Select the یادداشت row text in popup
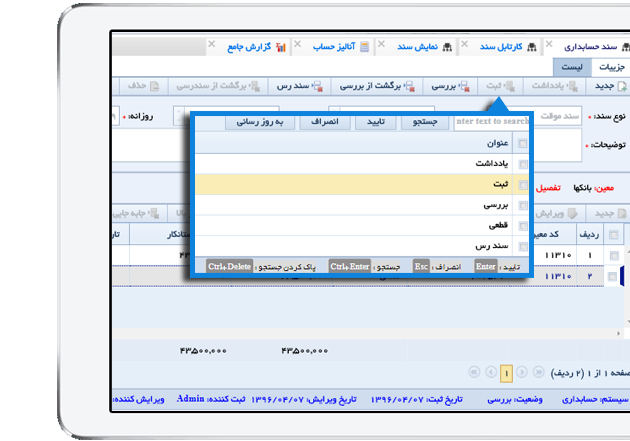The width and height of the screenshot is (630, 441). click(x=492, y=163)
